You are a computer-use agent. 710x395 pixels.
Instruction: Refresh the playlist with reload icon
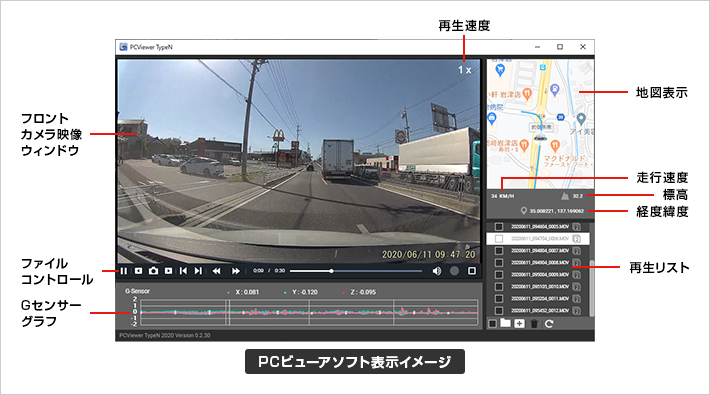(x=549, y=323)
